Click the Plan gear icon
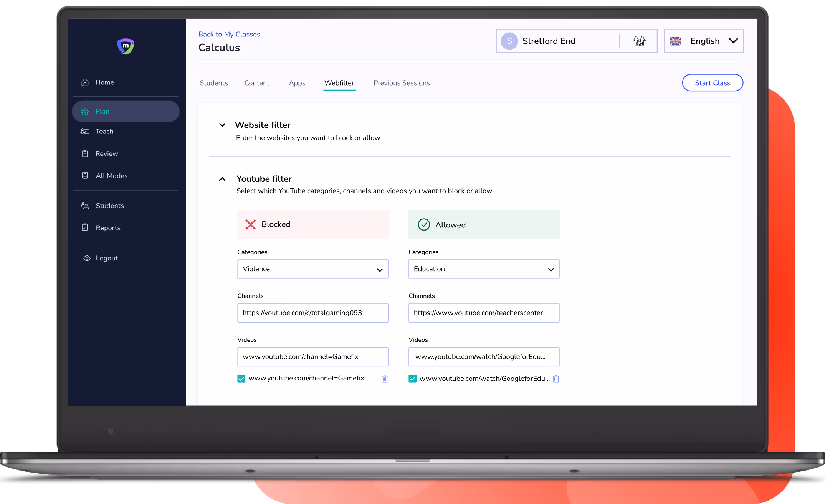The height and width of the screenshot is (504, 825). tap(85, 112)
